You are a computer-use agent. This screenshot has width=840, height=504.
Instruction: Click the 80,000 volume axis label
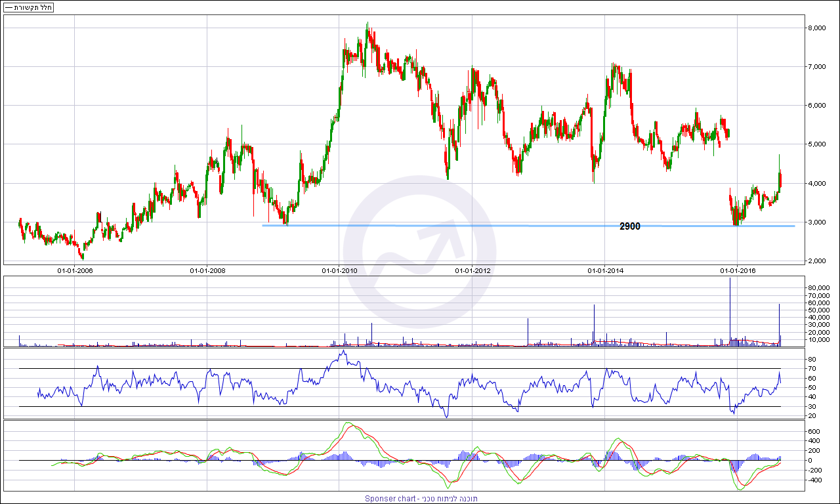[x=820, y=288]
